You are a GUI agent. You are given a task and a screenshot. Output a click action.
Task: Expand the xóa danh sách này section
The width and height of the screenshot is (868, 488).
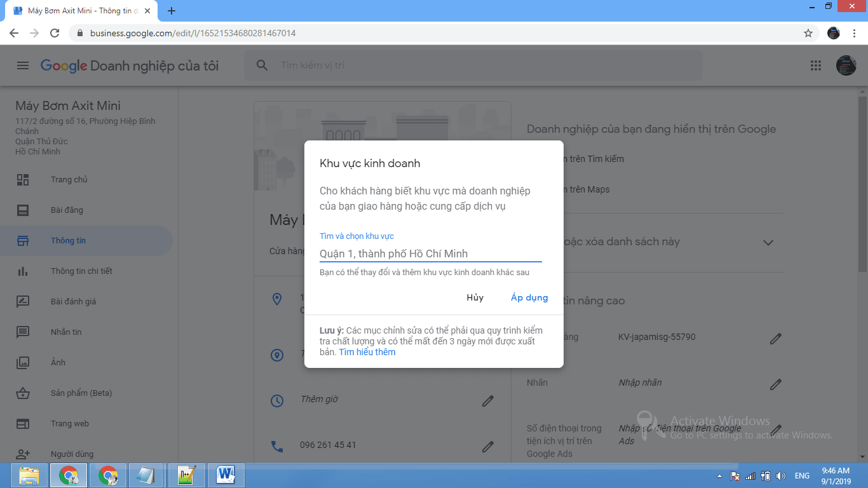coord(768,242)
